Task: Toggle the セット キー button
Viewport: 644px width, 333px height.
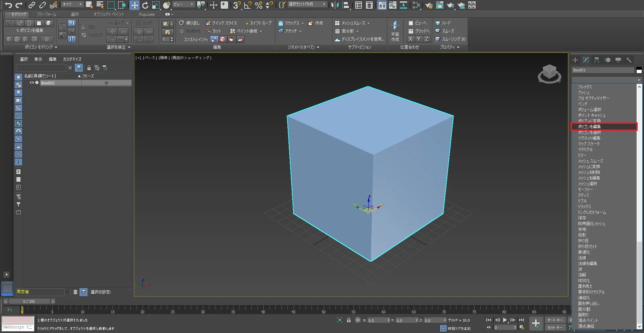Action: click(x=555, y=327)
